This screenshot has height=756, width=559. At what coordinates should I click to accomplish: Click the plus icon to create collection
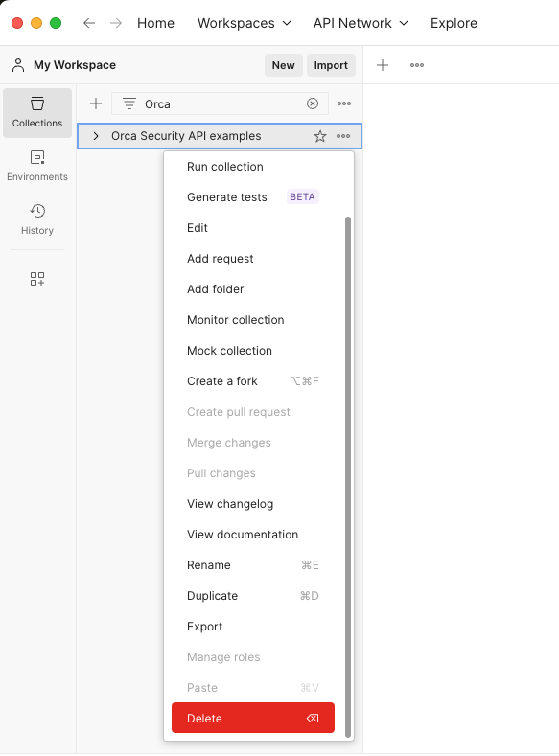click(96, 103)
